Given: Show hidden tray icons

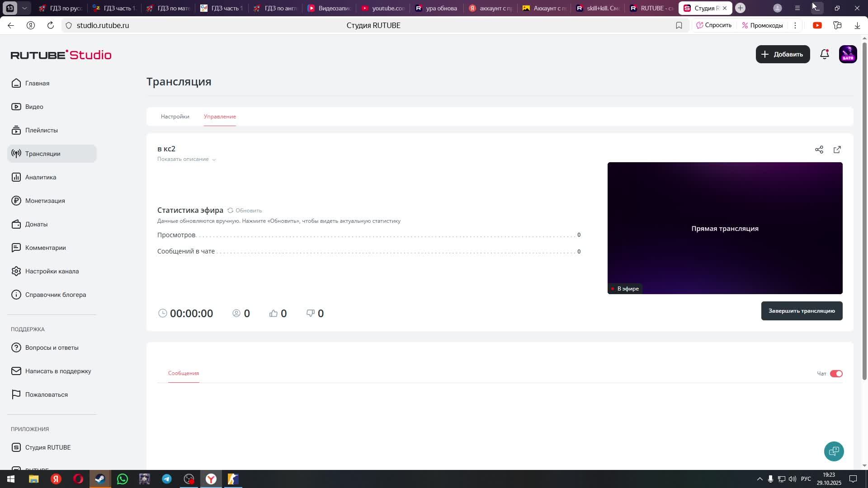Looking at the screenshot, I should [759, 479].
